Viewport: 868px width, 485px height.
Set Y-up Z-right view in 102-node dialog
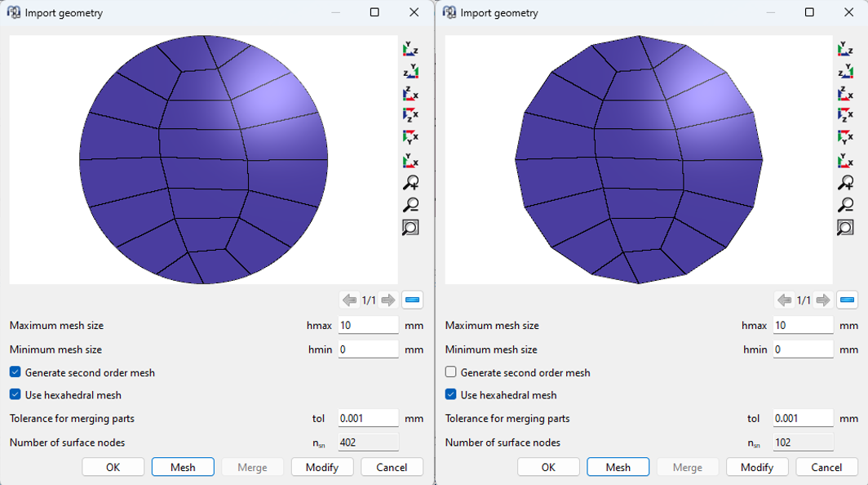pos(845,49)
